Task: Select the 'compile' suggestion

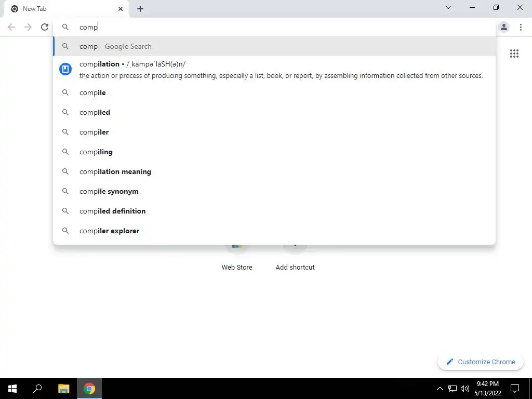Action: point(274,92)
